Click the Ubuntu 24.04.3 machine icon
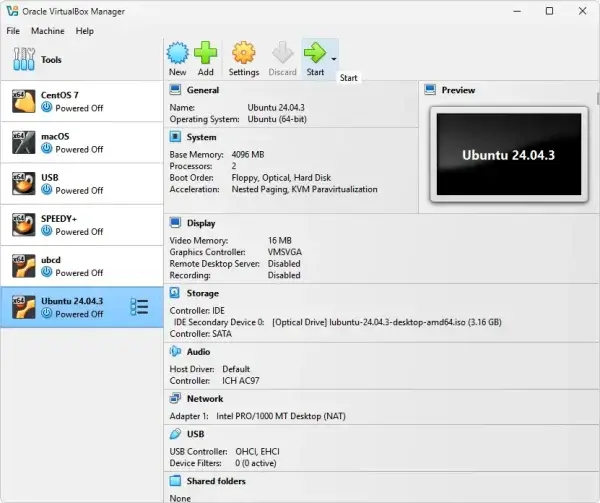Image resolution: width=600 pixels, height=503 pixels. click(x=23, y=307)
